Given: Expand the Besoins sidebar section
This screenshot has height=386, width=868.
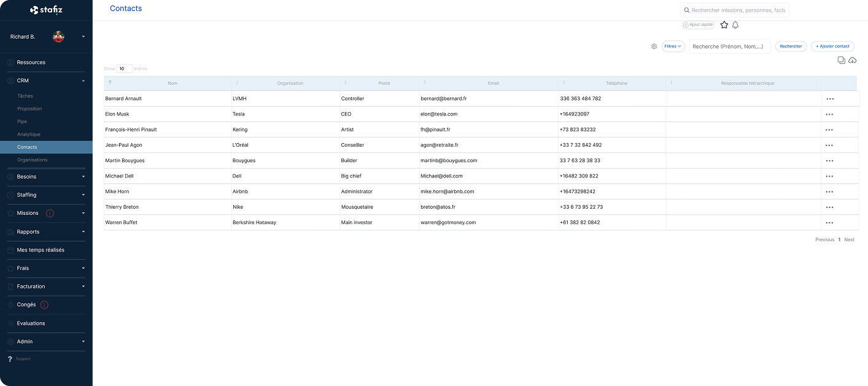Looking at the screenshot, I should 83,177.
